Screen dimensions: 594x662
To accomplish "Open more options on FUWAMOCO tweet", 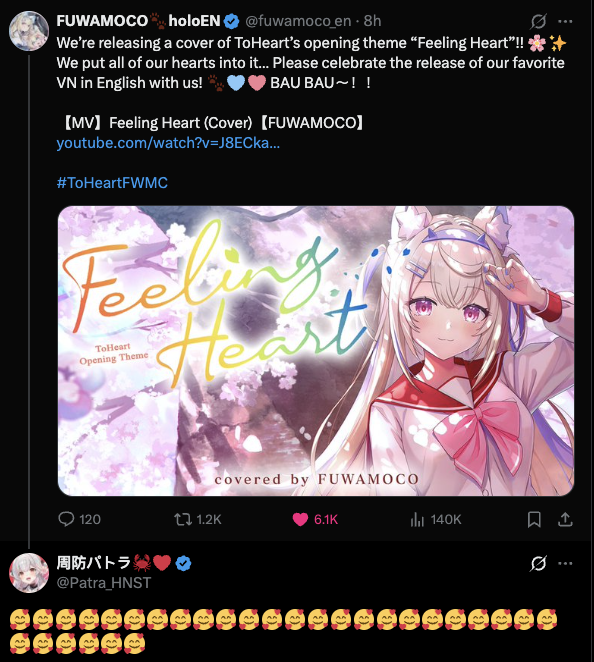I will 565,21.
